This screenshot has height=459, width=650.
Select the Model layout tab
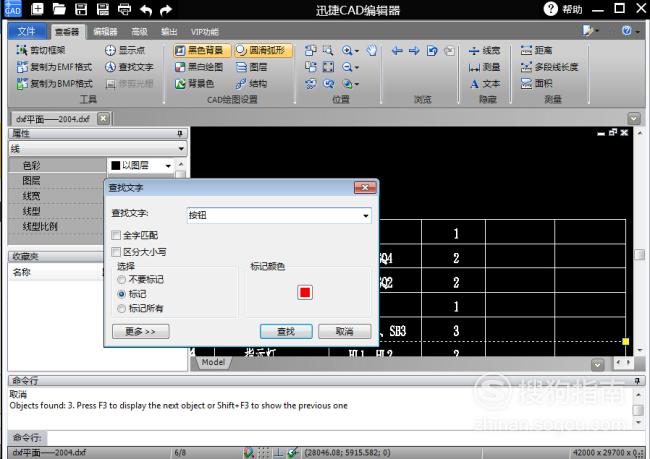(213, 362)
